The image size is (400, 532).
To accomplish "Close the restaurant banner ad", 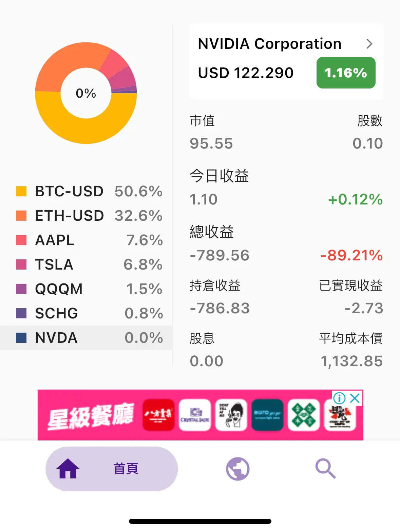I will click(x=355, y=398).
